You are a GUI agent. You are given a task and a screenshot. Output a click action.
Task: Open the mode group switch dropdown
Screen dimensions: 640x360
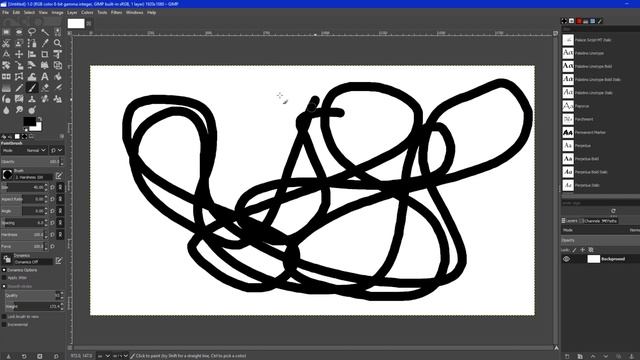[x=57, y=150]
